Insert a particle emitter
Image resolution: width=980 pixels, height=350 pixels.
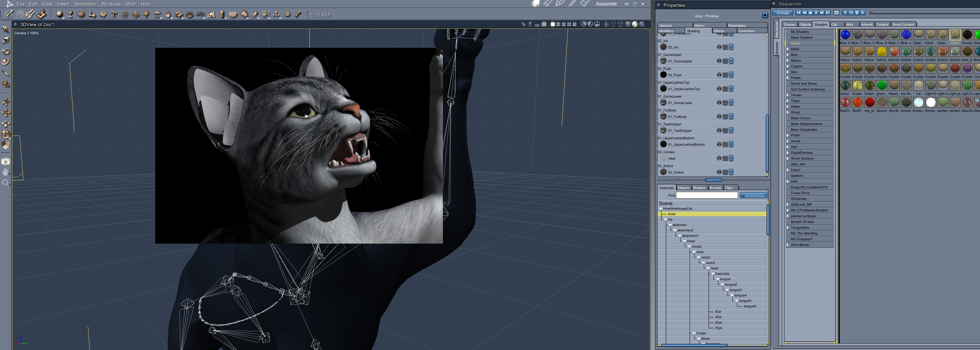point(124,15)
